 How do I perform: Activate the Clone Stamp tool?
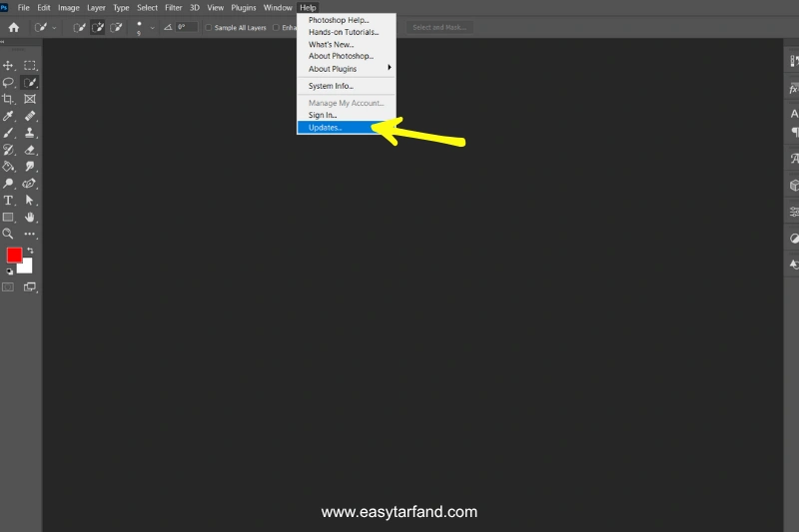point(30,133)
